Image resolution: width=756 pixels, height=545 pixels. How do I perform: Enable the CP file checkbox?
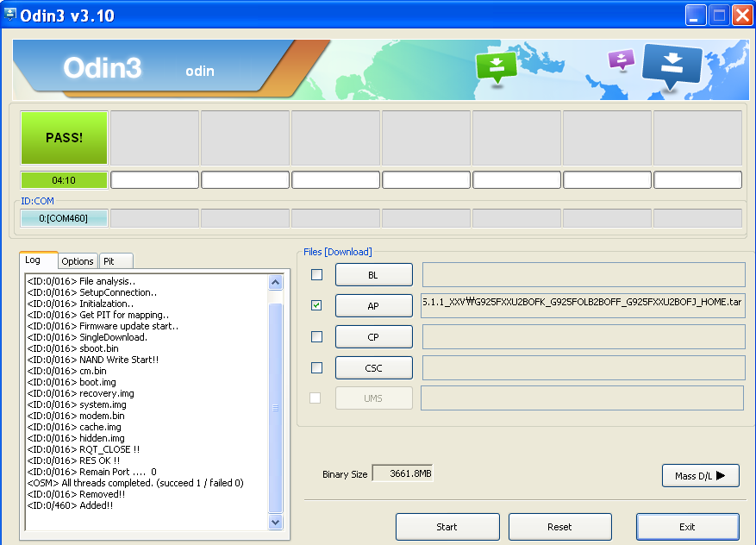point(316,336)
